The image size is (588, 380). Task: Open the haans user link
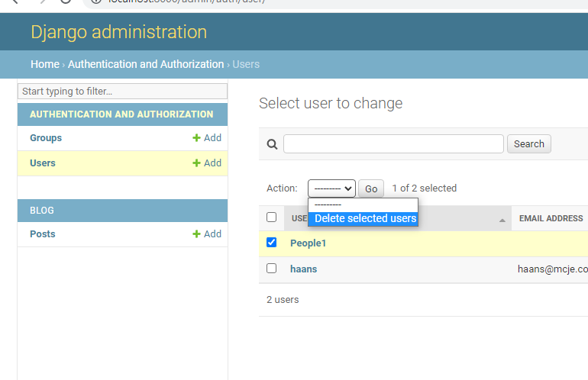[303, 269]
